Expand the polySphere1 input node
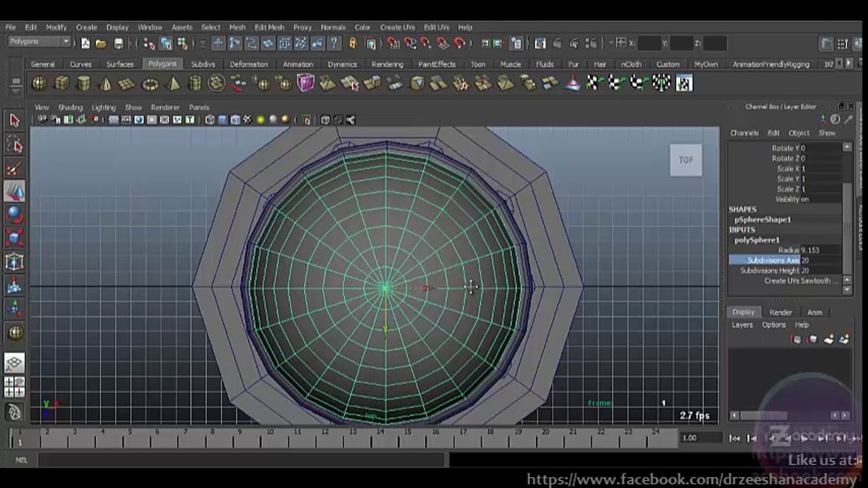The width and height of the screenshot is (868, 488). pos(757,240)
